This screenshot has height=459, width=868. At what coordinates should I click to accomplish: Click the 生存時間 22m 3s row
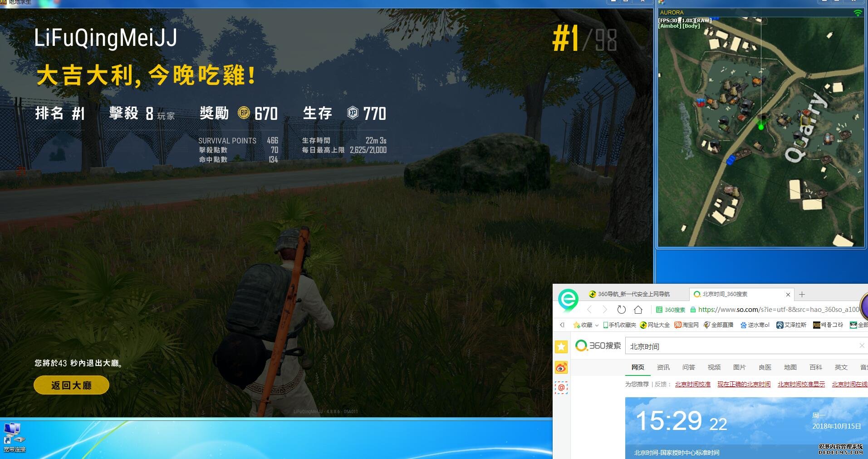(344, 141)
